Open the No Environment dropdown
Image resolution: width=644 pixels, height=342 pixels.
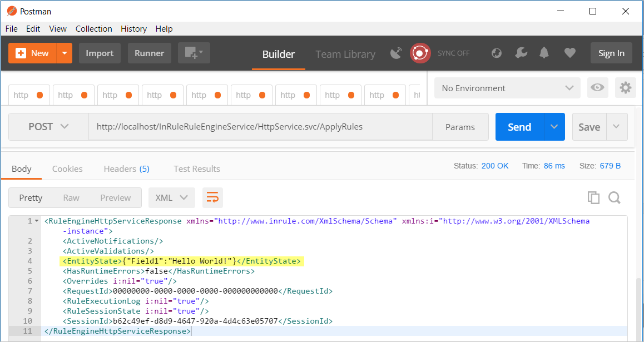point(507,88)
